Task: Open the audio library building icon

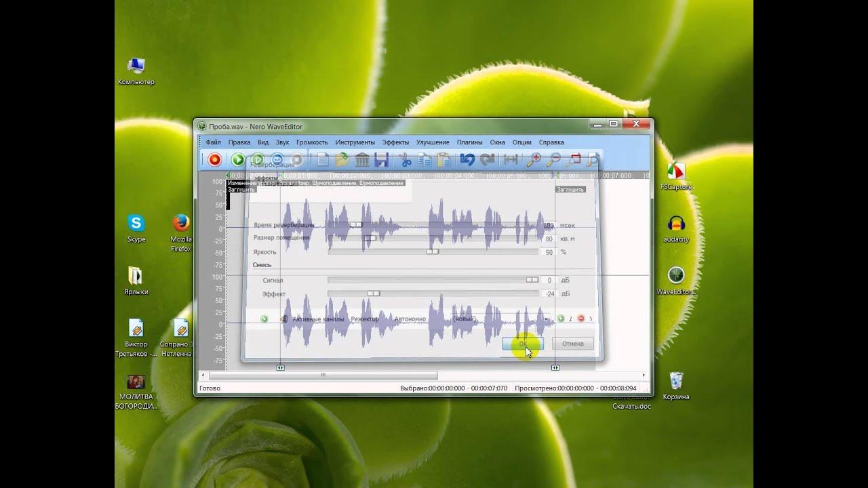Action: pos(362,160)
